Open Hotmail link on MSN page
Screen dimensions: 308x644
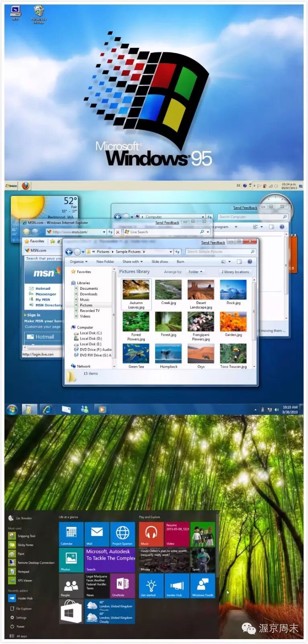pos(43,289)
